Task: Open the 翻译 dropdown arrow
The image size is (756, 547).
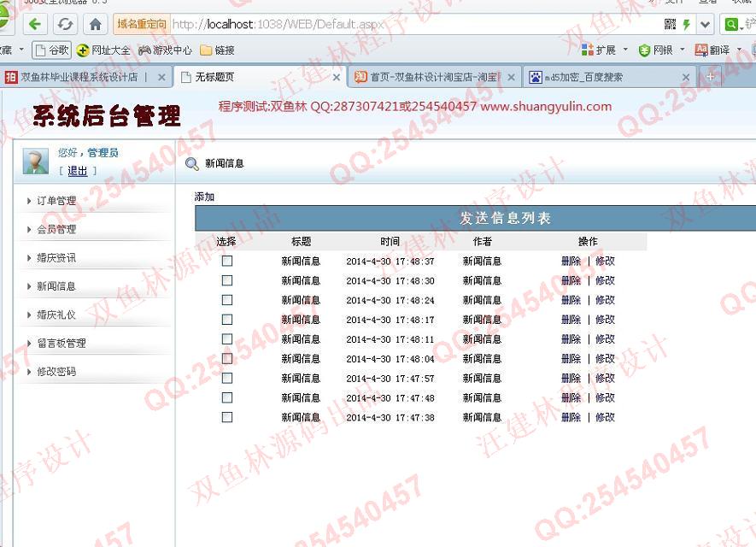Action: (739, 50)
